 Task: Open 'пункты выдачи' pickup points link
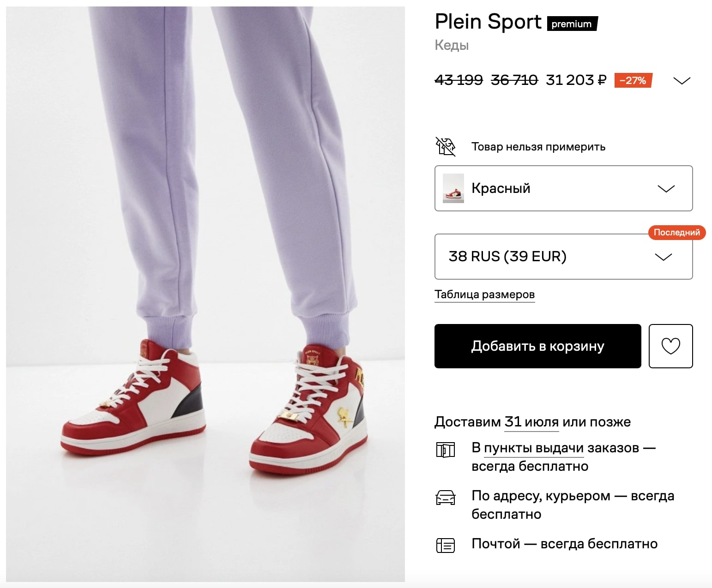point(533,448)
